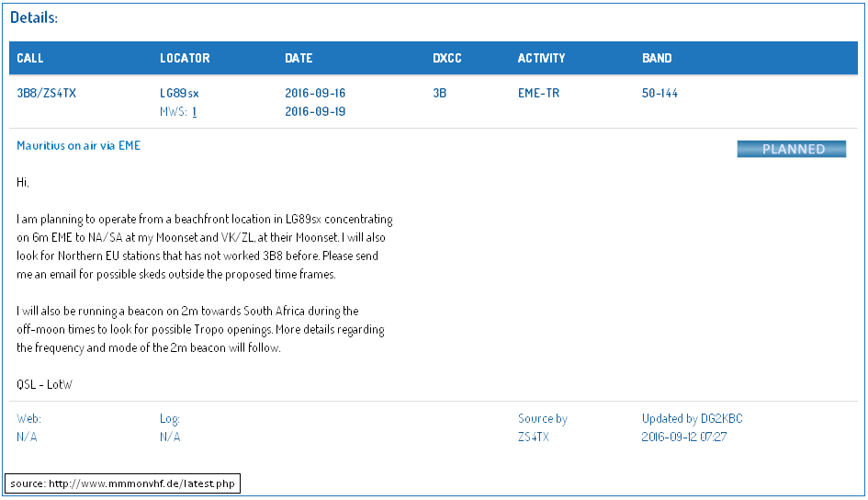868x500 pixels.
Task: Open the Mauritius on air via EME title
Action: click(79, 145)
